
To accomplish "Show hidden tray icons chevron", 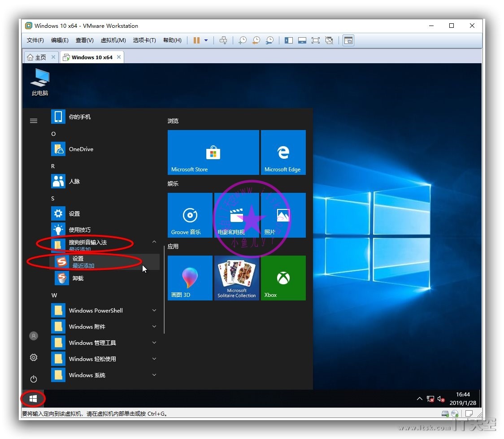I will pos(419,399).
